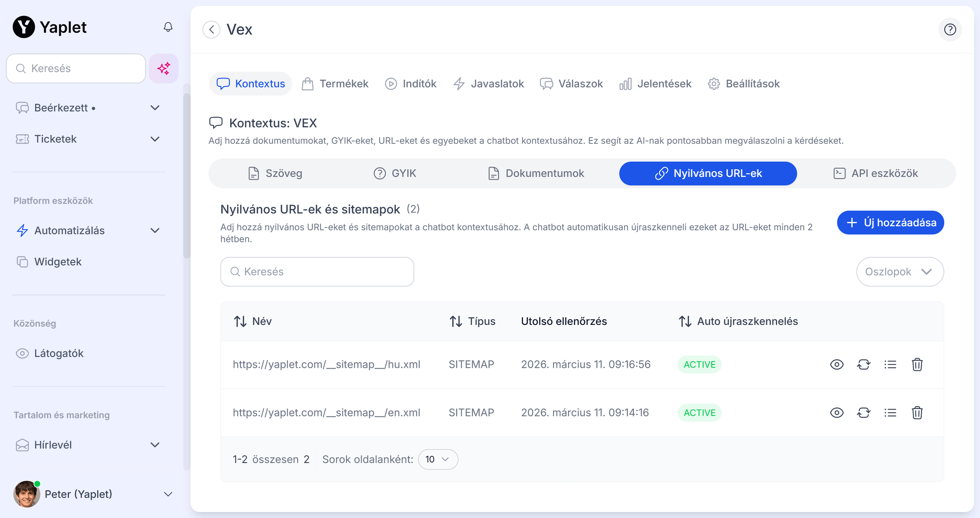
Task: Click the AI sparkle button beside search
Action: 164,68
